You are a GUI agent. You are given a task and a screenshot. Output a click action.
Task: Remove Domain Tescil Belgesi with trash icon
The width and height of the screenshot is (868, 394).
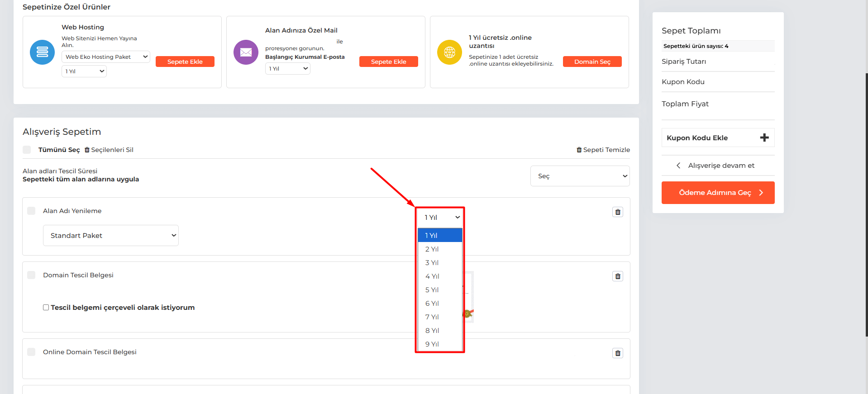click(617, 276)
